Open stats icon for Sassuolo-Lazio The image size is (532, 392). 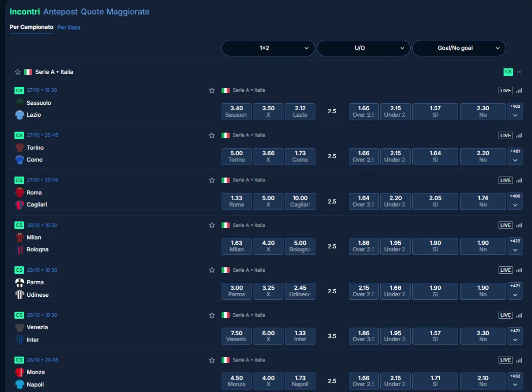tap(519, 91)
